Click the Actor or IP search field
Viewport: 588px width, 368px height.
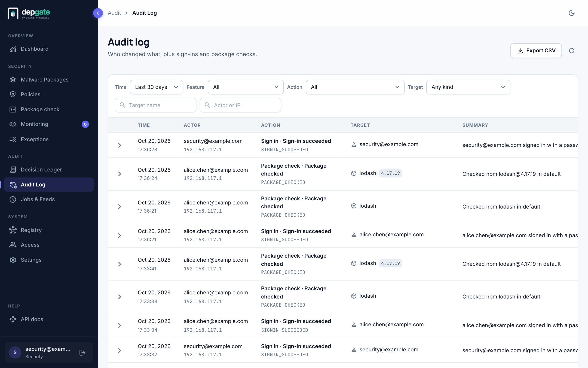[240, 105]
